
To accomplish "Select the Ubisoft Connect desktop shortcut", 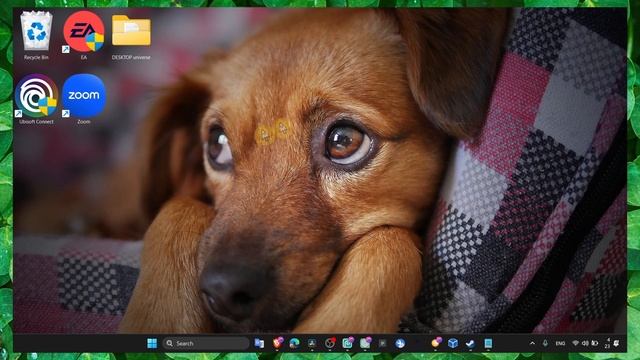I will 36,99.
